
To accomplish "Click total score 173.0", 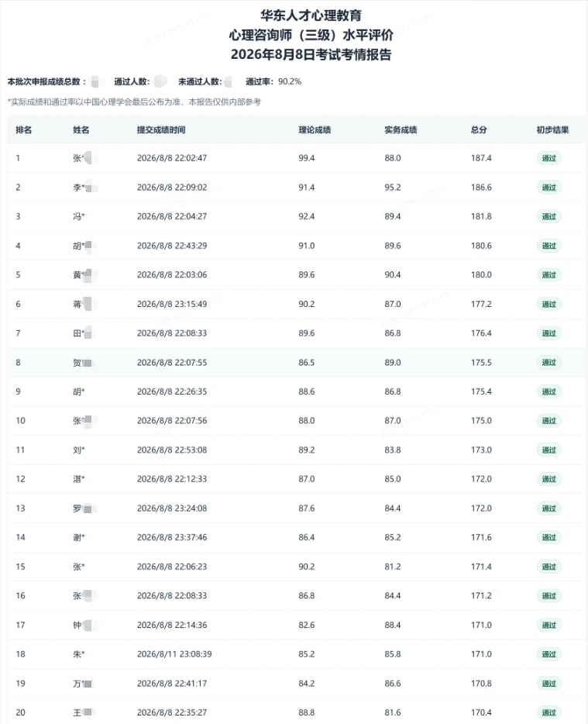I will click(481, 450).
